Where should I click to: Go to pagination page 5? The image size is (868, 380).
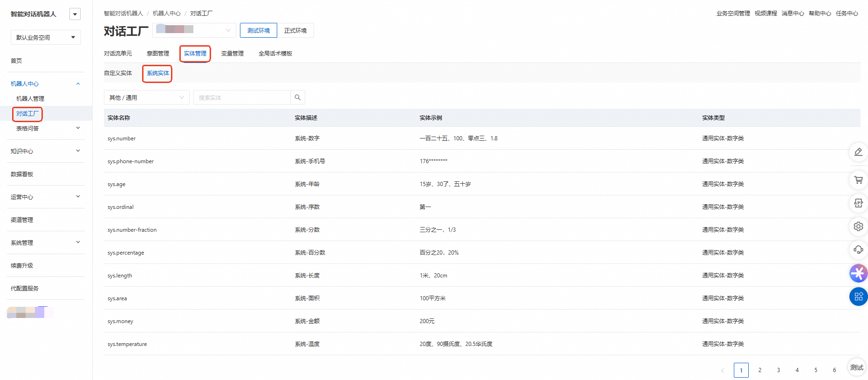pos(816,370)
